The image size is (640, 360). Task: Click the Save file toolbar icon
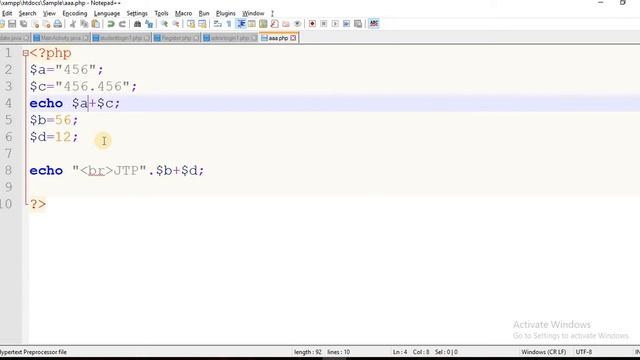(x=12, y=24)
